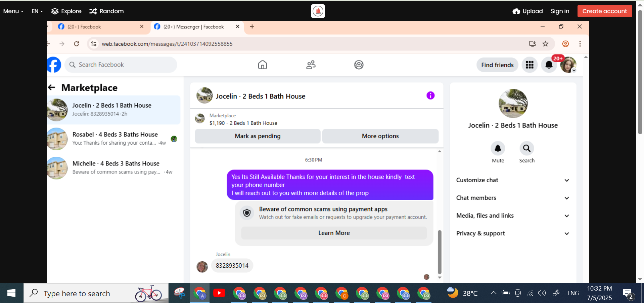Viewport: 644px width, 303px height.
Task: Click the Upload button
Action: click(x=527, y=11)
